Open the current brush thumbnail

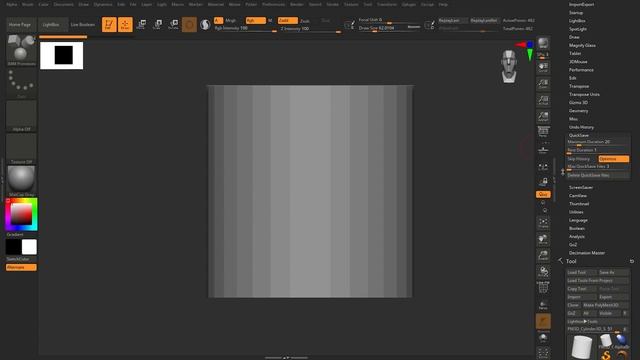(x=21, y=50)
